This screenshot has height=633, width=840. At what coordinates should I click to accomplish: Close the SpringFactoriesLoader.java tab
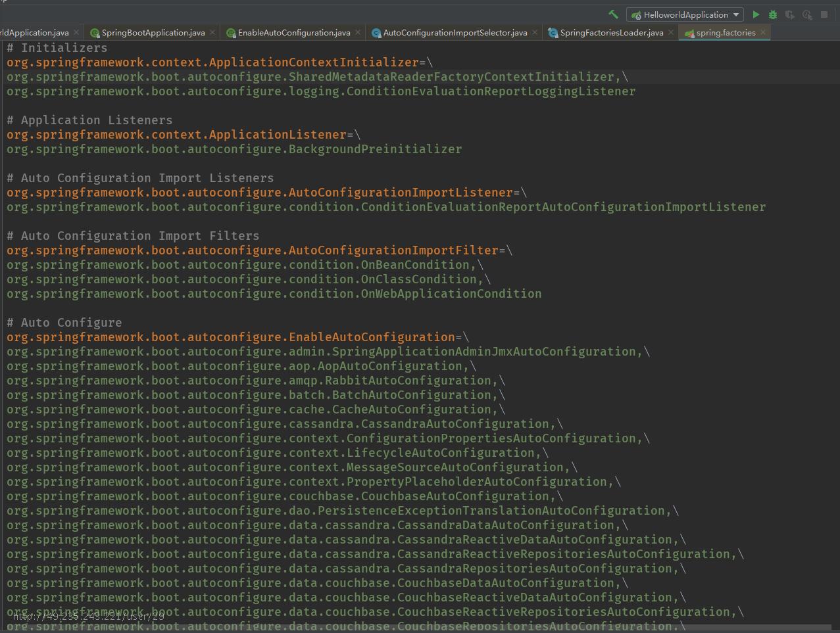[671, 32]
